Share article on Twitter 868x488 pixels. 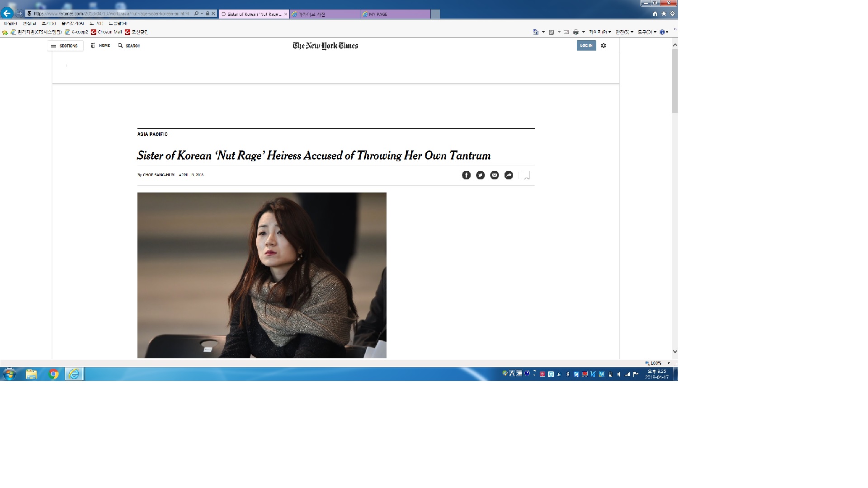click(x=480, y=175)
